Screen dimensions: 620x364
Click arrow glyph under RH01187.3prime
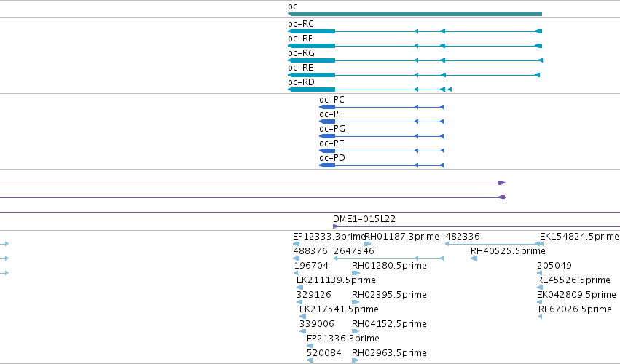tap(367, 244)
